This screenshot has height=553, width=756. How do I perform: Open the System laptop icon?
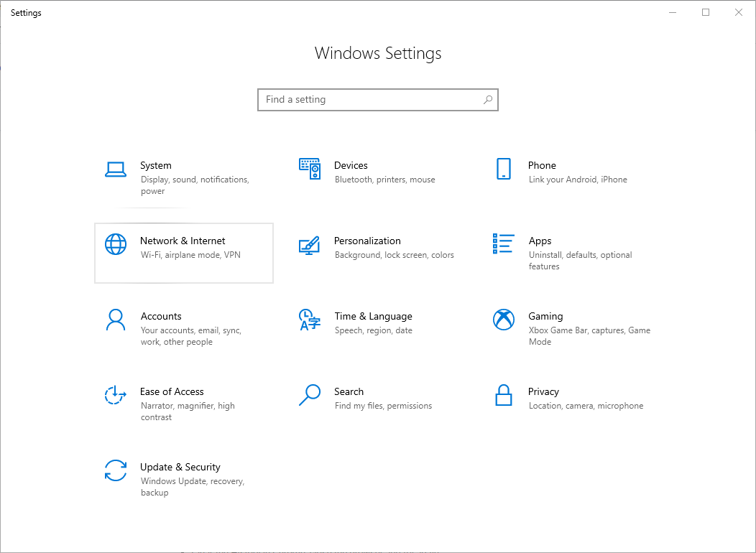pos(116,169)
